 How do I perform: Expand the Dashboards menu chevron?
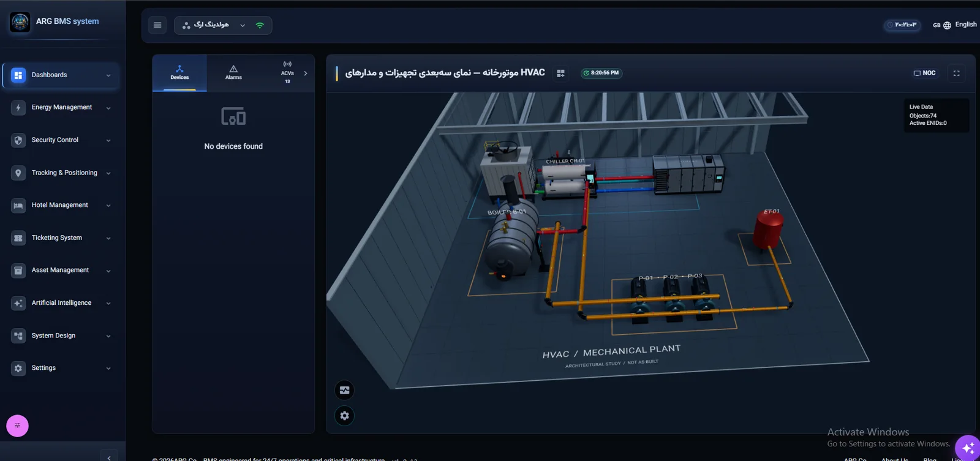[x=108, y=76]
